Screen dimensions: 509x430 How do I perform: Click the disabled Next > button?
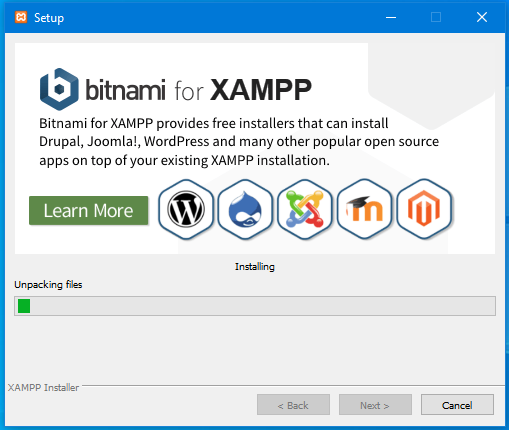coord(375,405)
